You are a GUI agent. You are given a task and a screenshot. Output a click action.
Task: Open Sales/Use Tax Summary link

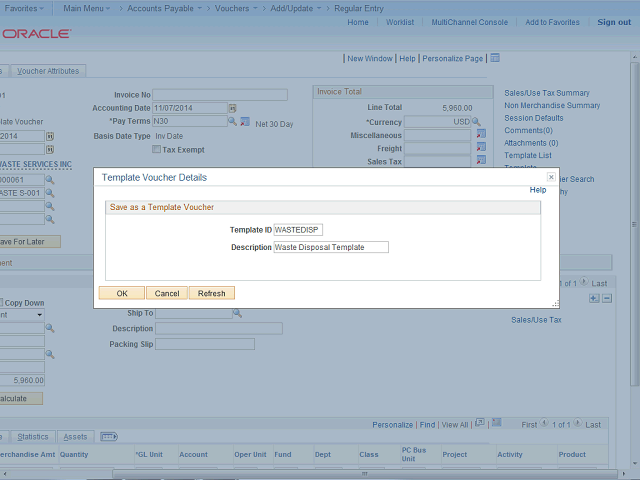tap(547, 93)
